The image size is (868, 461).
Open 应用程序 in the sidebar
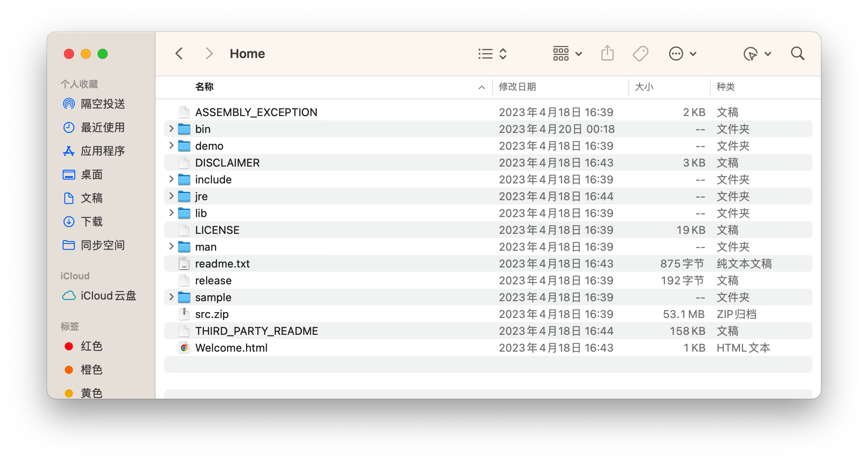(94, 151)
